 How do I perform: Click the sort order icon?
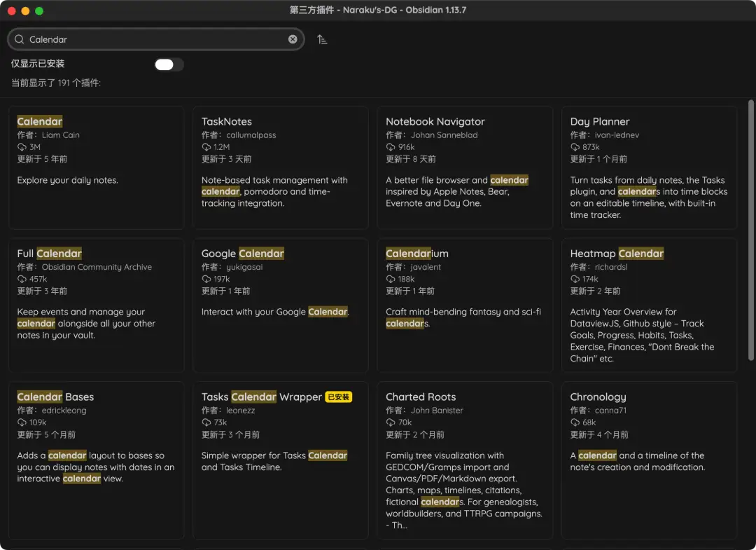point(322,39)
